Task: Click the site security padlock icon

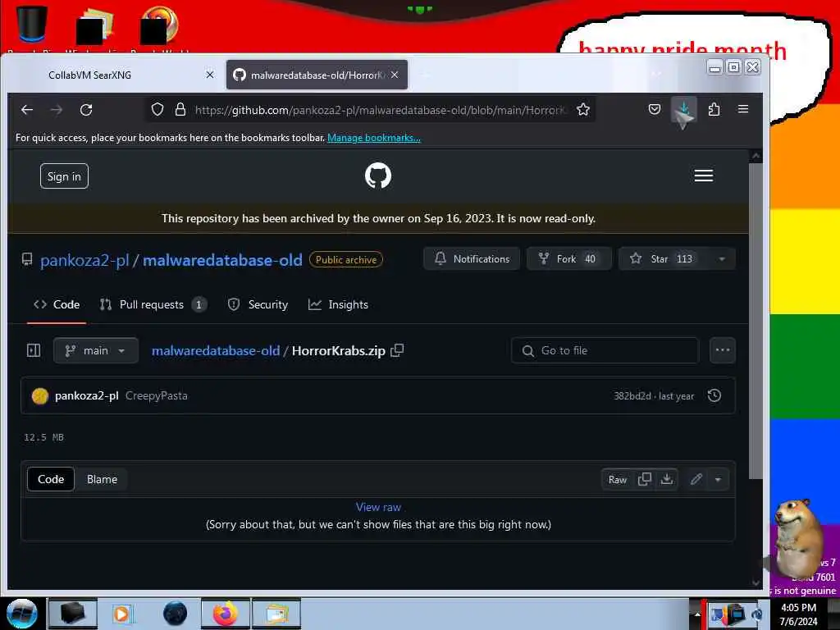Action: click(180, 110)
